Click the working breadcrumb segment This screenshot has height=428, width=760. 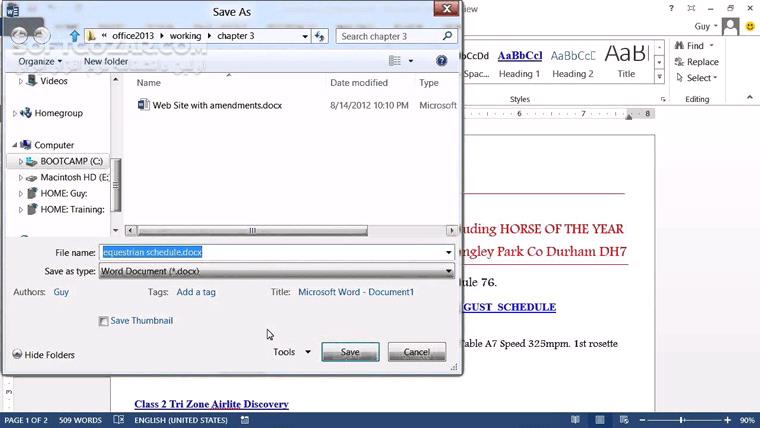(x=185, y=36)
